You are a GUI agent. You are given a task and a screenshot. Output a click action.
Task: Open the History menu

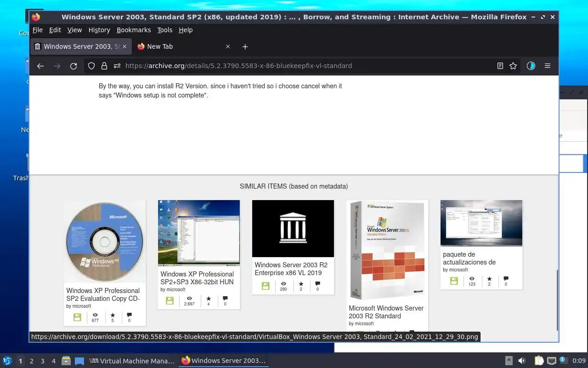(x=99, y=30)
